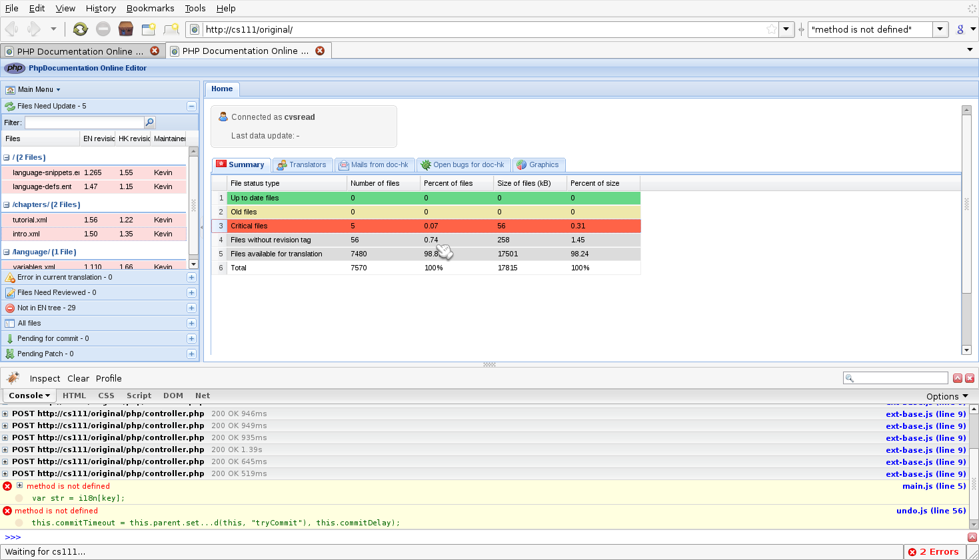Expand the Not in EN tree panel
Viewport: 979px width, 560px height.
coord(191,308)
